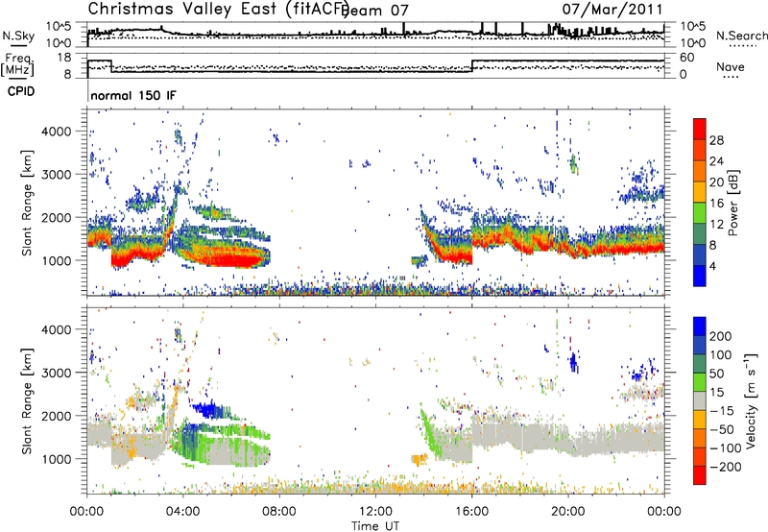Click the '08:00' time axis tick
The image size is (768, 532).
pyautogui.click(x=279, y=512)
